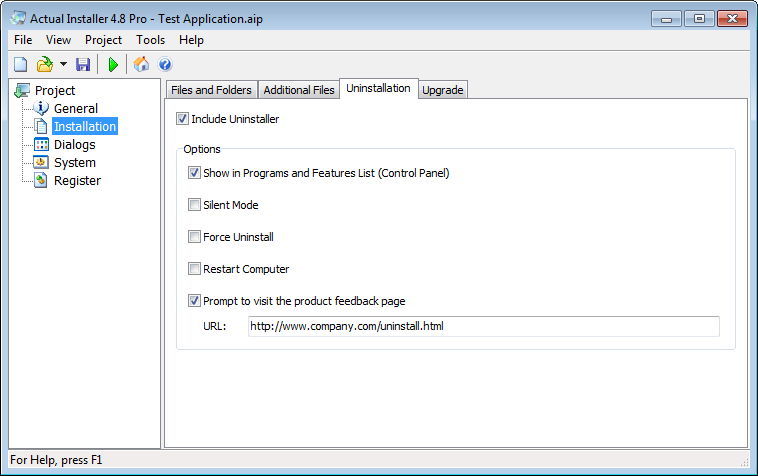758x476 pixels.
Task: Click the 'For Help, press F1' status text
Action: [56, 460]
